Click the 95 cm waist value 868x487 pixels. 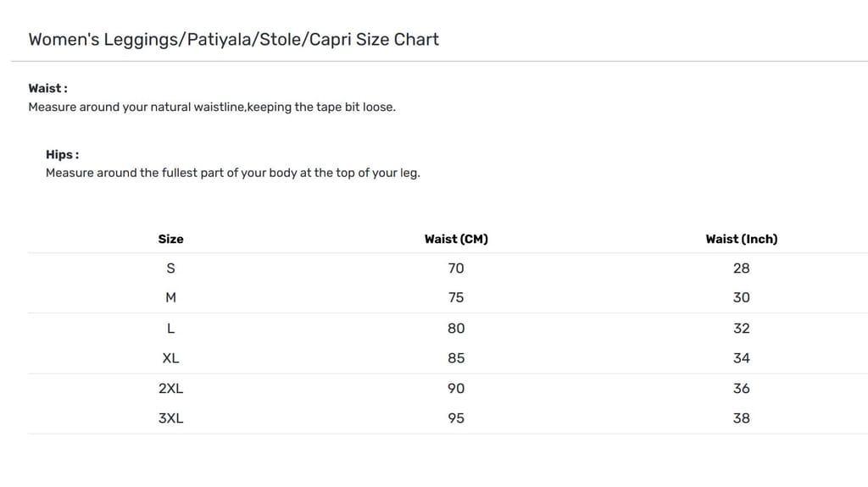[x=456, y=418]
